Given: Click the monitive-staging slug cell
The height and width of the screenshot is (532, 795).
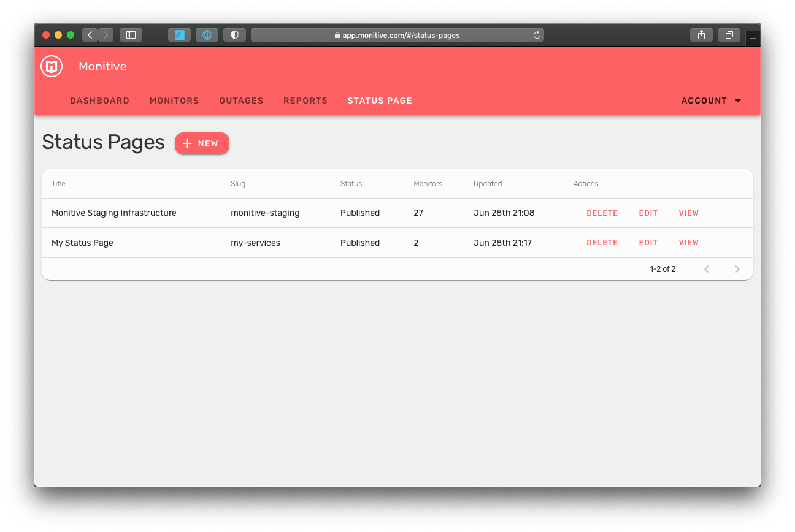Looking at the screenshot, I should coord(265,213).
